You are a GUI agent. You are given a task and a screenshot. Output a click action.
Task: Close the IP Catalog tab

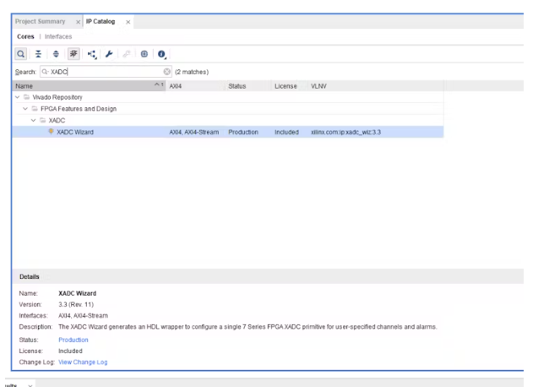coord(128,21)
